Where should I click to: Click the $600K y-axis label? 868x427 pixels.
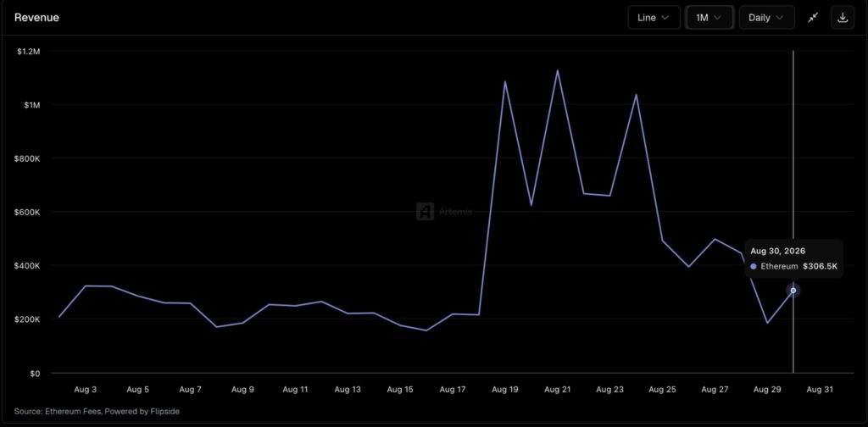tap(28, 212)
